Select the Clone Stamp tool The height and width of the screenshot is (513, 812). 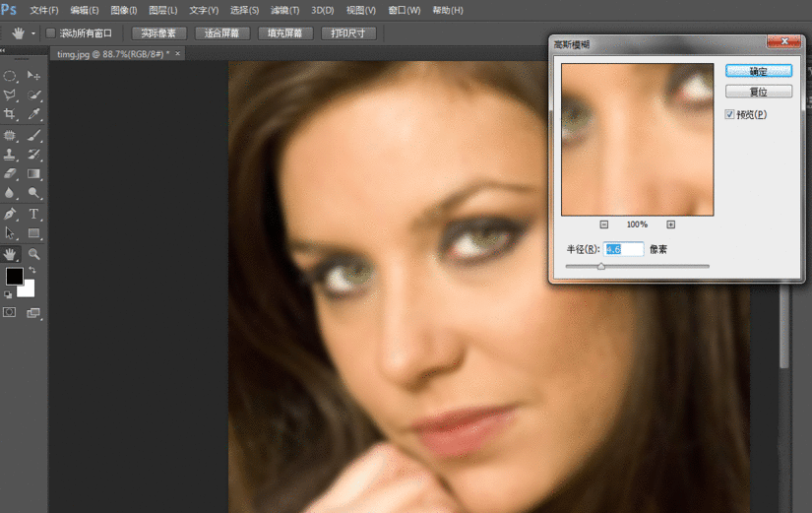(x=11, y=155)
